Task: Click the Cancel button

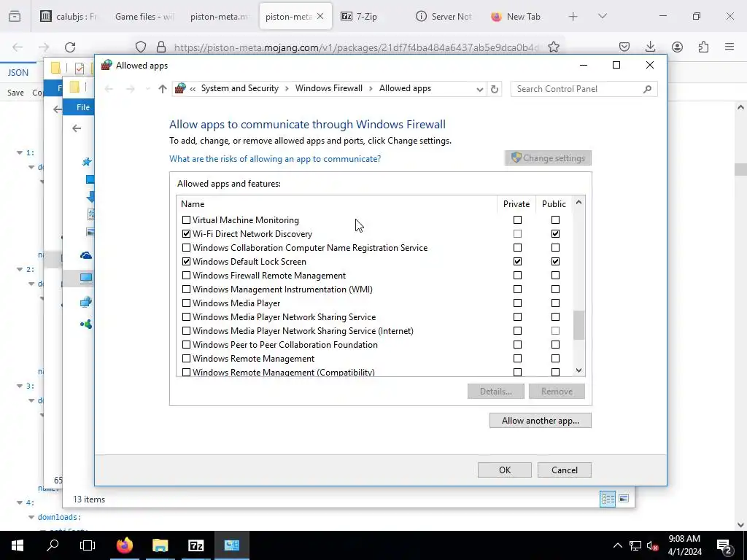Action: [565, 470]
